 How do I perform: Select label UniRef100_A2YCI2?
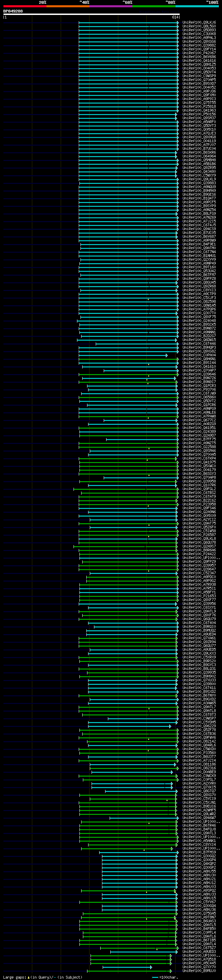click(x=199, y=520)
